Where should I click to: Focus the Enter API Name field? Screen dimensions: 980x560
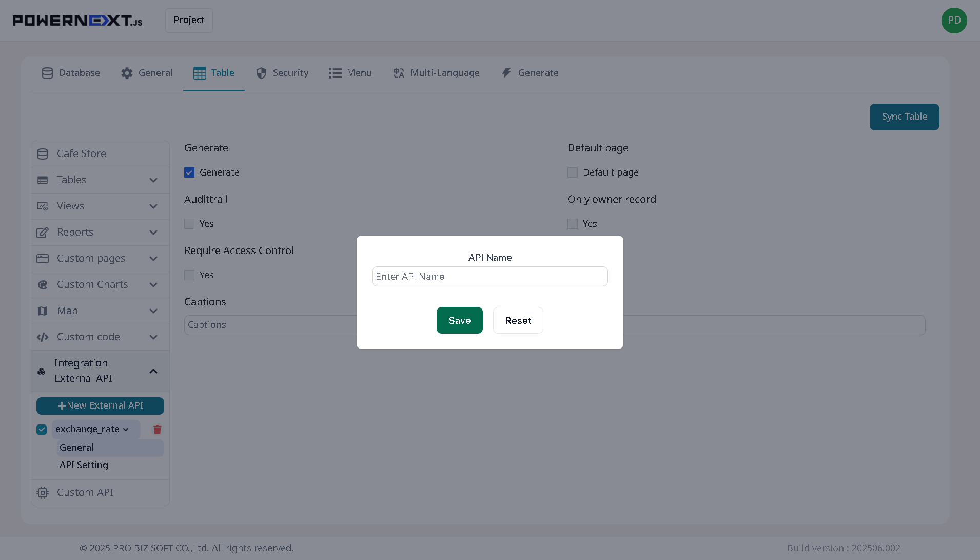[x=489, y=277]
